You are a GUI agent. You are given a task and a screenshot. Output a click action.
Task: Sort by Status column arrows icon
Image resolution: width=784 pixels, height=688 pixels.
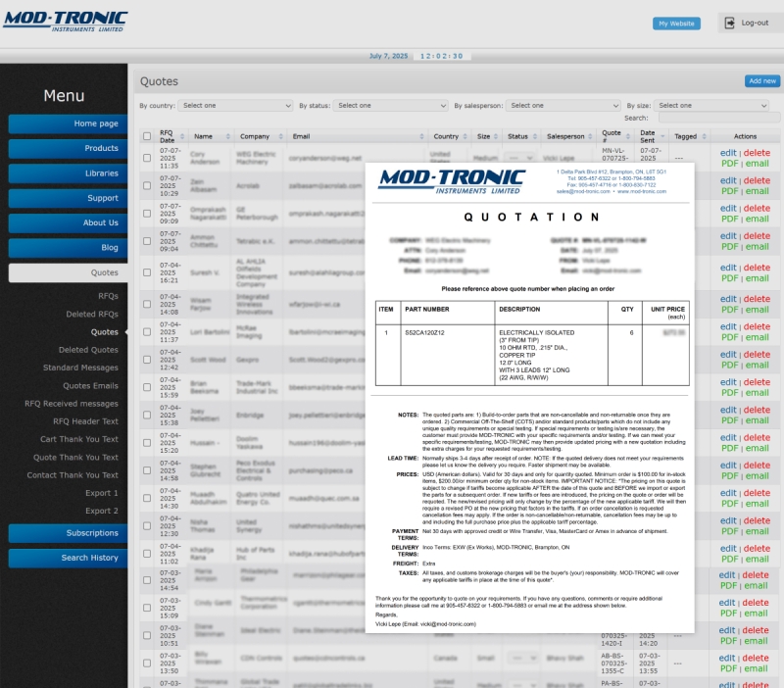coord(534,136)
